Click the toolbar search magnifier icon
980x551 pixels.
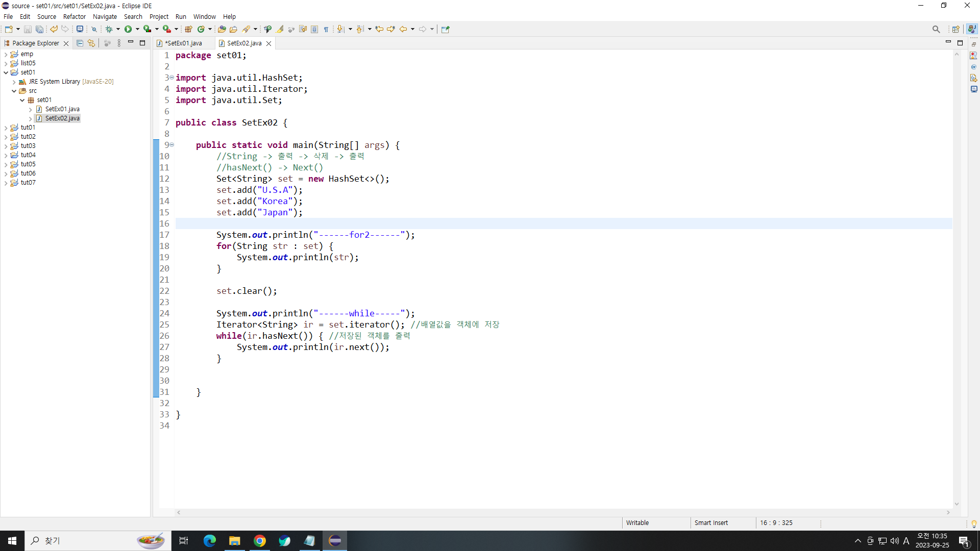936,29
